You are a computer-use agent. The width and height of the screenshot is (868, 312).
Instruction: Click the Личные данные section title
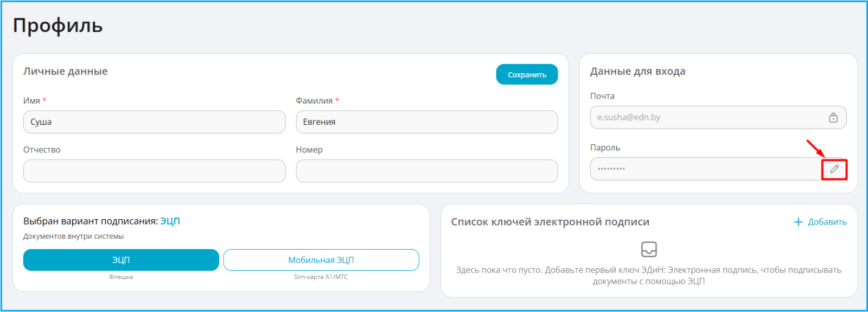[x=65, y=71]
